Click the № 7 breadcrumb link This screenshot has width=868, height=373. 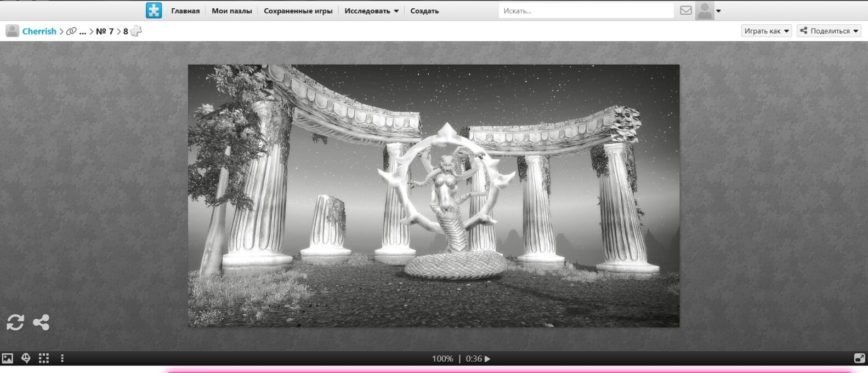(104, 31)
